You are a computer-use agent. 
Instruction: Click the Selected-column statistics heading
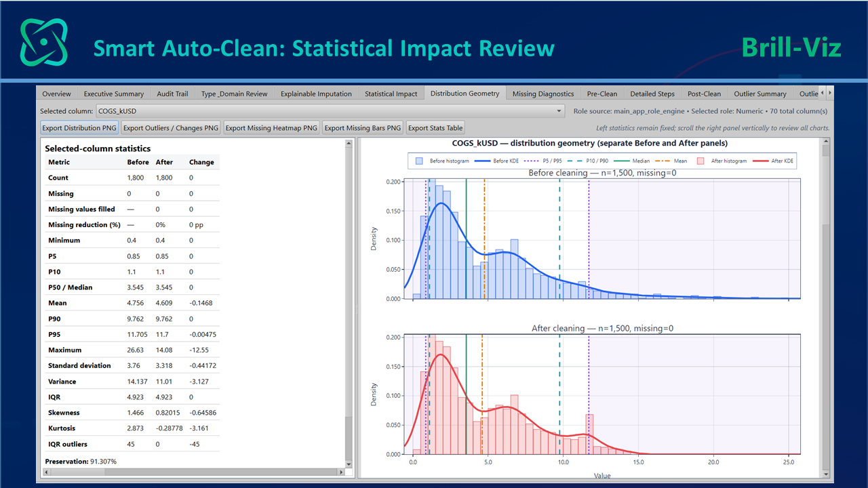(x=98, y=148)
